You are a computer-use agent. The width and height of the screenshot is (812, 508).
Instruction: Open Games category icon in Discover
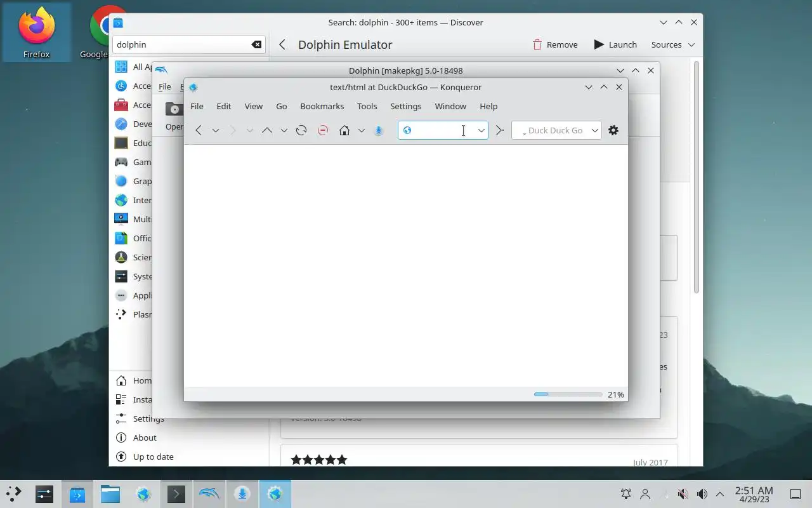pyautogui.click(x=121, y=162)
